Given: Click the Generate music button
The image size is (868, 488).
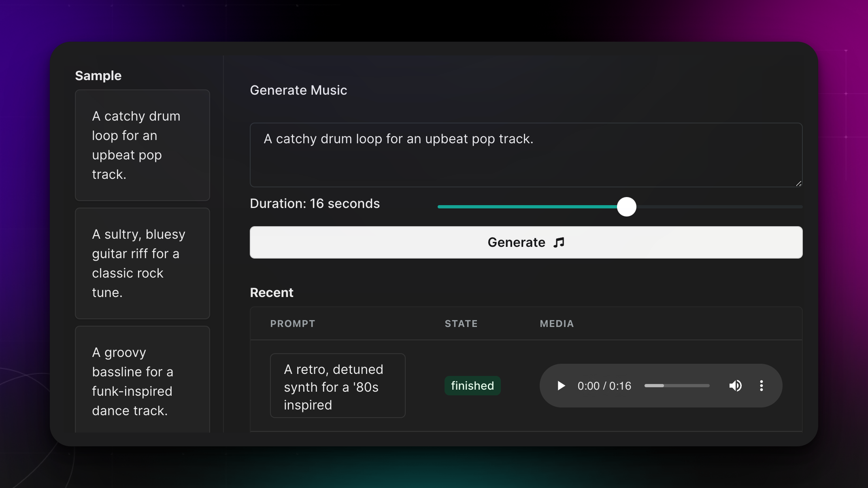Looking at the screenshot, I should [525, 242].
